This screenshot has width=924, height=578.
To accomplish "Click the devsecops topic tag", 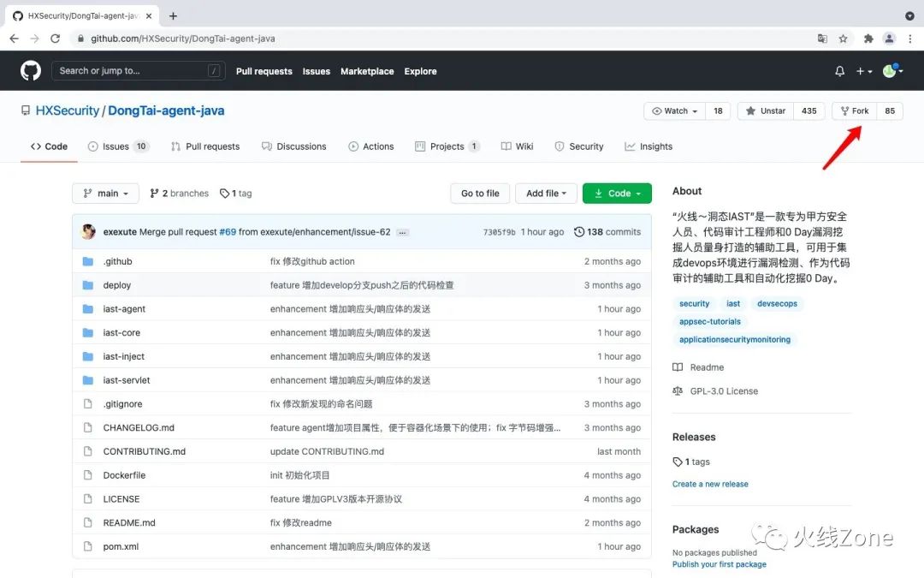I will (x=777, y=303).
